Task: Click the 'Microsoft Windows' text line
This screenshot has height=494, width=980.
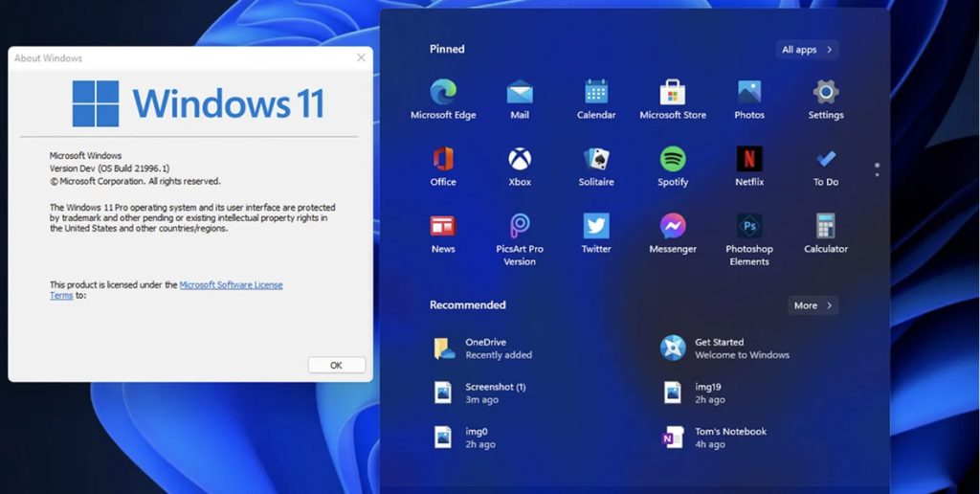Action: pos(85,156)
